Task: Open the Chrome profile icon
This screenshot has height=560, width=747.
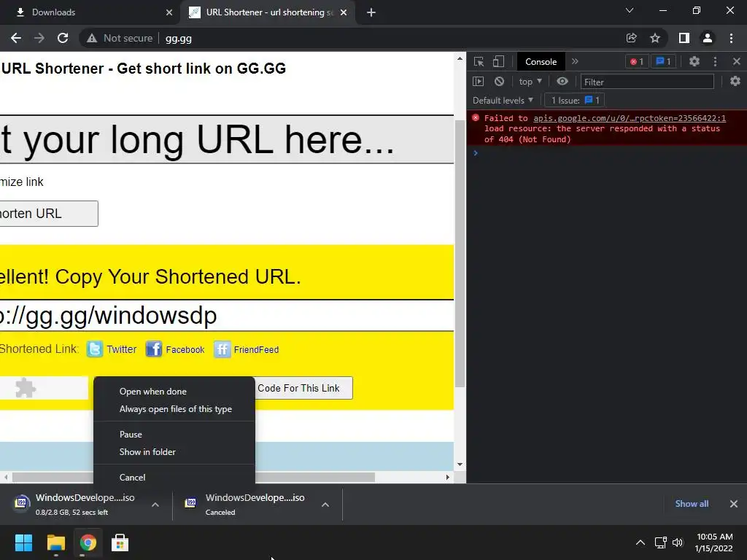Action: tap(708, 38)
